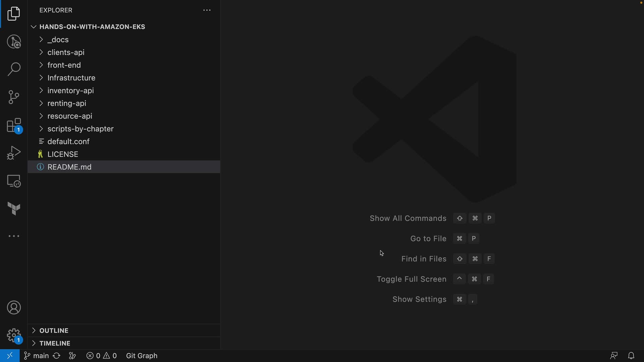
Task: Collapse the HANDS-ON-WITH-AMAZON-EKS root folder
Action: pos(92,27)
